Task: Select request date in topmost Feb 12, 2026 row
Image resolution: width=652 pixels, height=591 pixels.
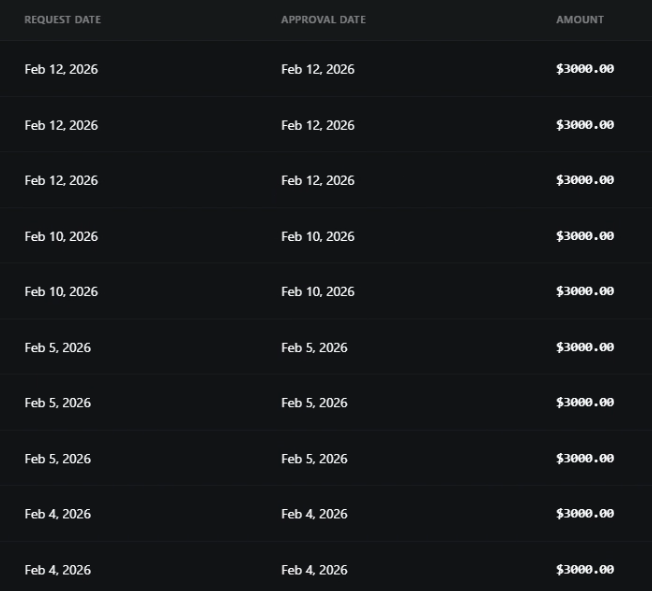Action: pos(61,69)
